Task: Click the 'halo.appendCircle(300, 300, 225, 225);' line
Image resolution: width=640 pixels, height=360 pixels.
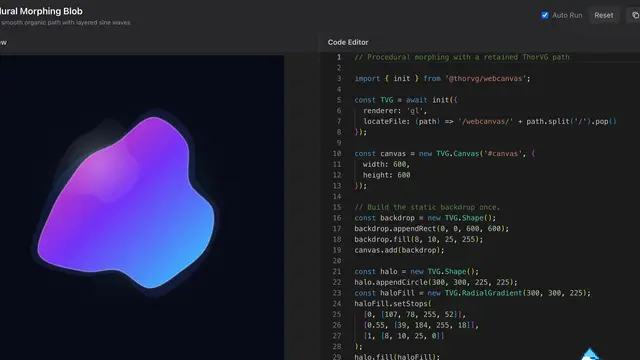Action: point(436,282)
